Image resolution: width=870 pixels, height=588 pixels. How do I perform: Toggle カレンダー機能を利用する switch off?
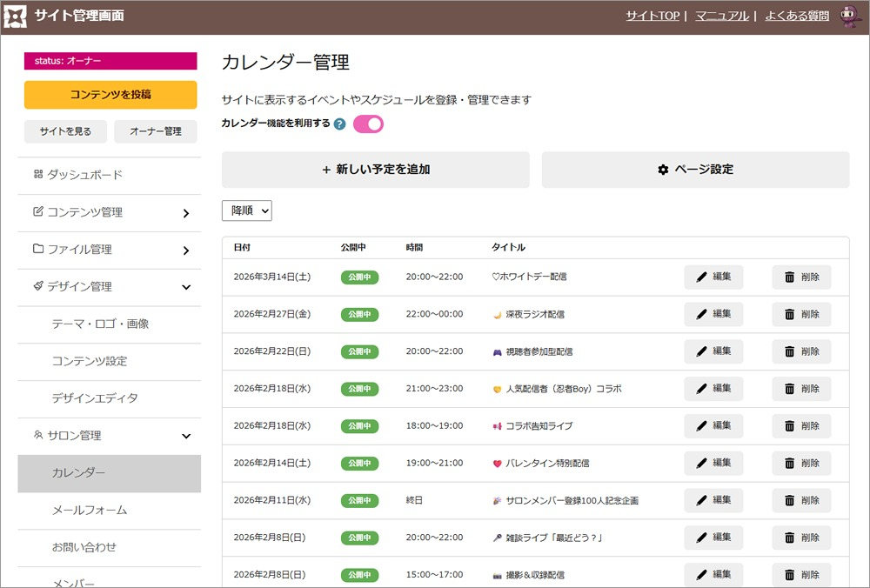[x=368, y=124]
